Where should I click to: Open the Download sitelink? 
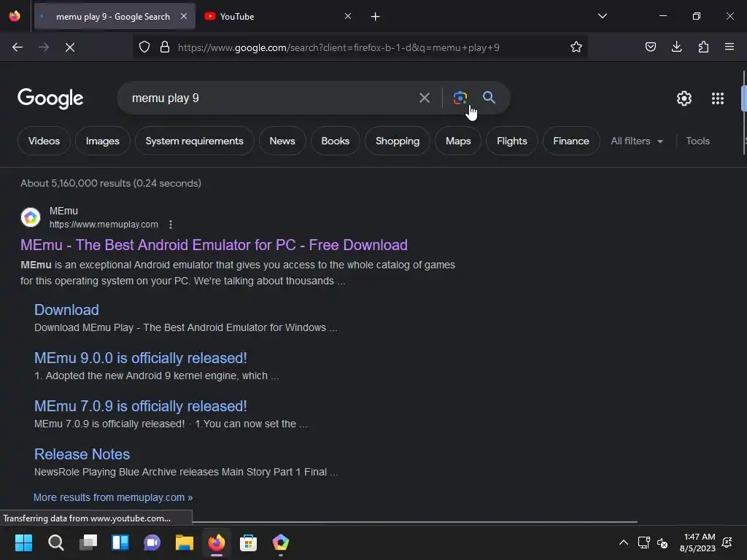(x=66, y=310)
